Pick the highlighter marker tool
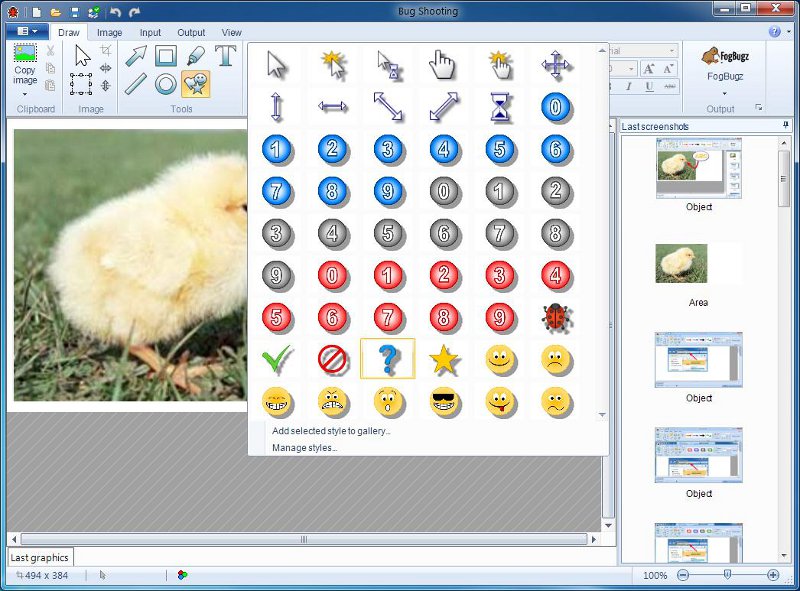 [196, 56]
